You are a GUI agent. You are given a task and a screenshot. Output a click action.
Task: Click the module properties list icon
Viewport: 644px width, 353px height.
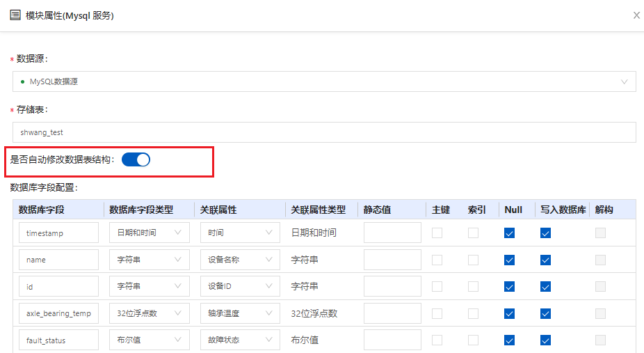15,15
